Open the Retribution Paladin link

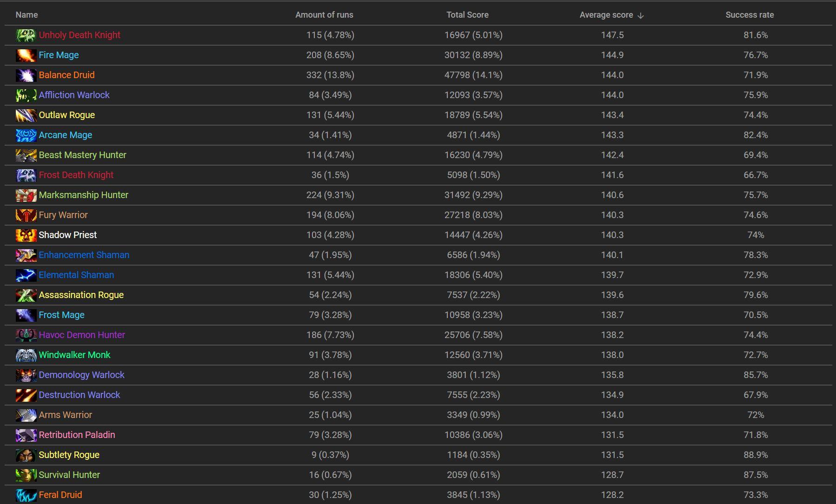coord(77,435)
